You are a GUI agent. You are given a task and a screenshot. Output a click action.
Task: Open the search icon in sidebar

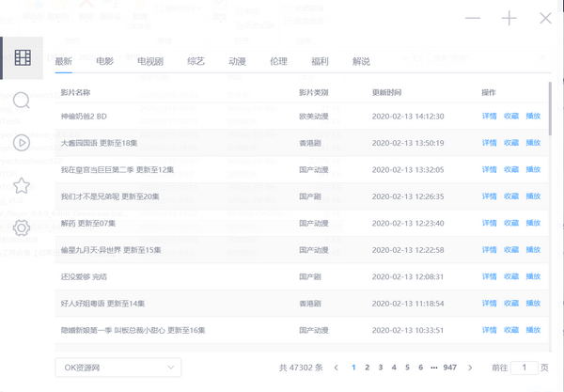[x=22, y=100]
